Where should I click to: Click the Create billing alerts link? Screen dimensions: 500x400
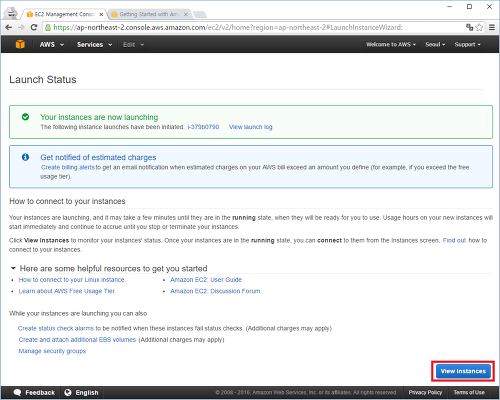[68, 167]
